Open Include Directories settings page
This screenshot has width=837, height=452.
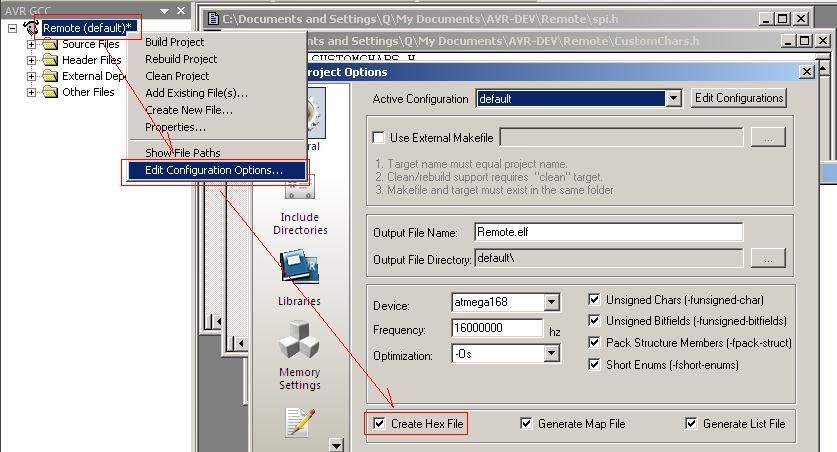[299, 205]
